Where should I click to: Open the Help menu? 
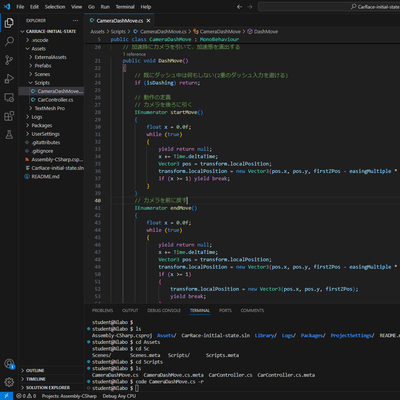(x=146, y=7)
